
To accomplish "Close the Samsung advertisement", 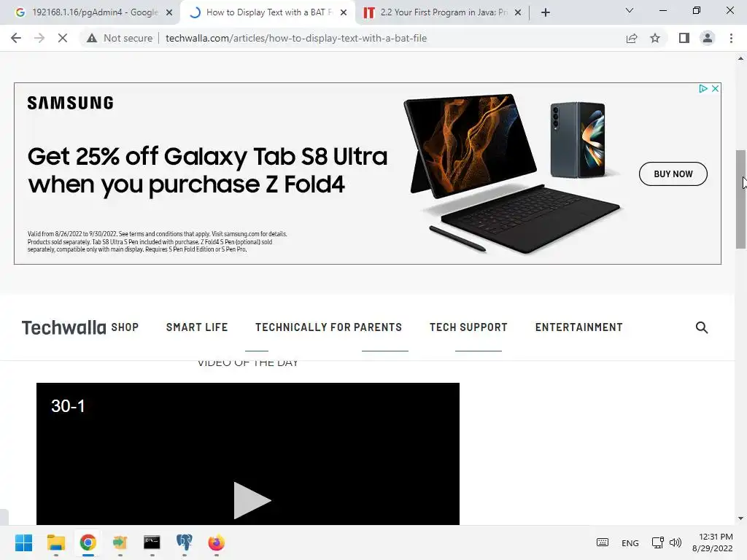I will (715, 88).
